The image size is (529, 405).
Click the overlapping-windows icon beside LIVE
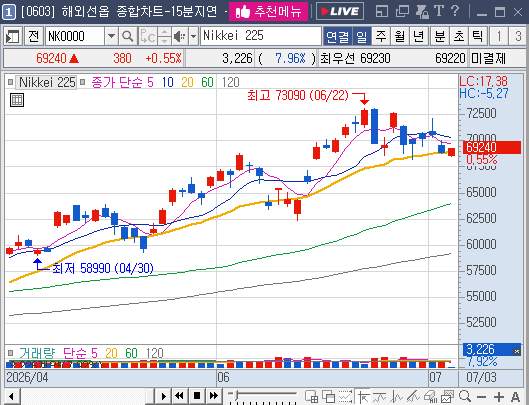coord(402,12)
